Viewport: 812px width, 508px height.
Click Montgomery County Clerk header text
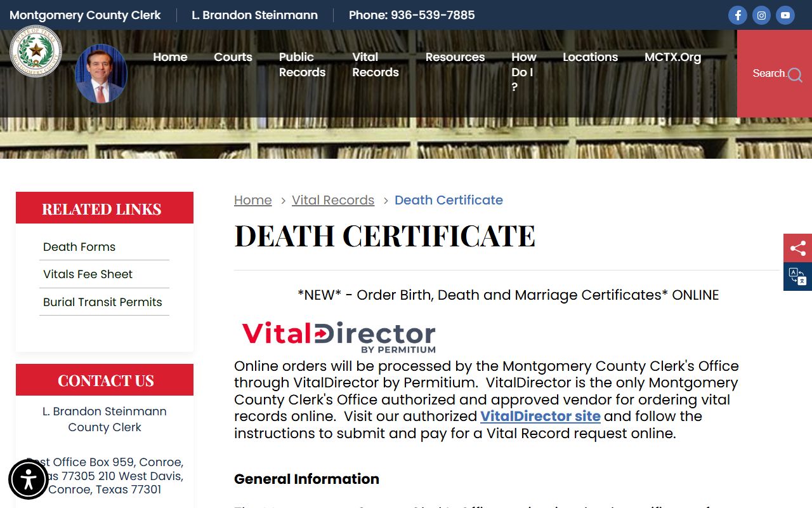tap(85, 15)
